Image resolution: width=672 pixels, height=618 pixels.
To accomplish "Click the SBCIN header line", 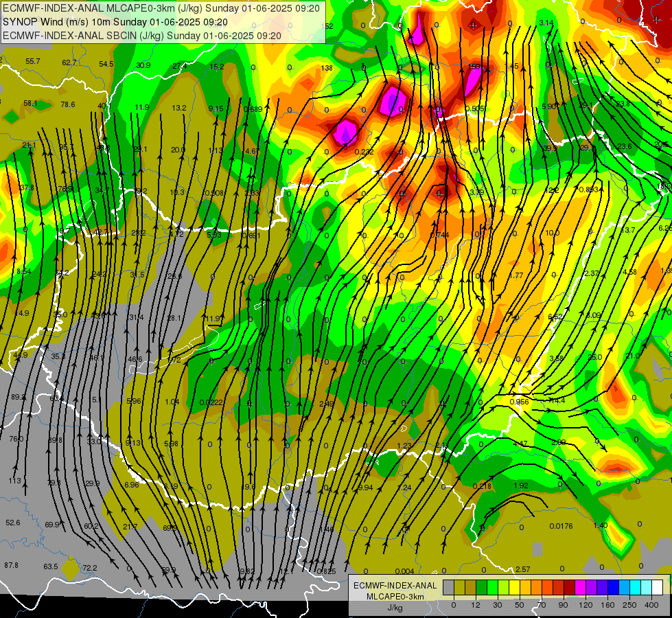I will (142, 36).
